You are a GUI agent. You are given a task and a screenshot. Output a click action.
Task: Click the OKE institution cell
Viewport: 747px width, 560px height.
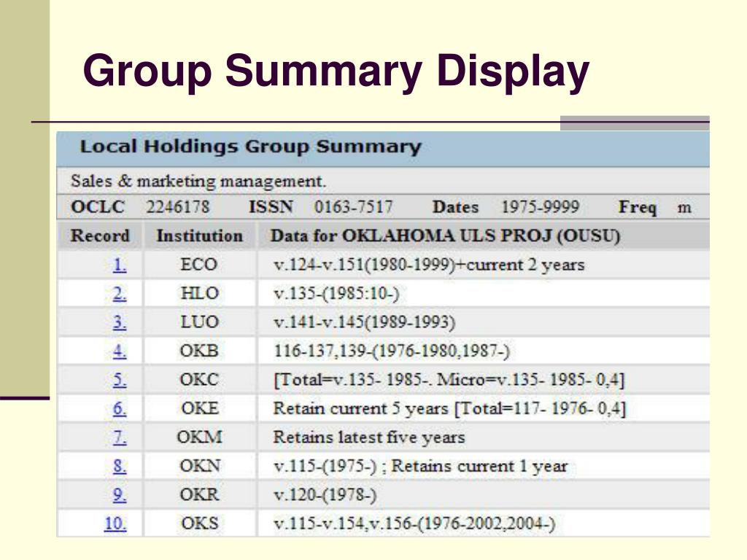coord(199,408)
